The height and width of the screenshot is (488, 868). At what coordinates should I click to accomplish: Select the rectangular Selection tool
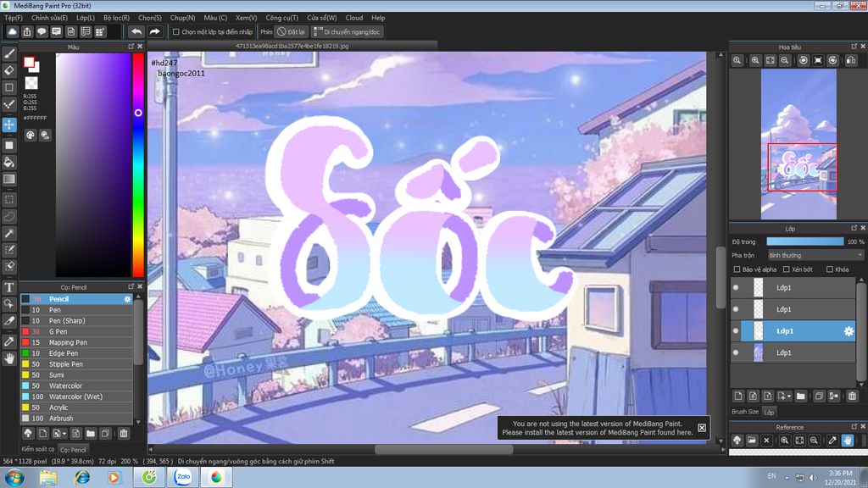[x=9, y=200]
